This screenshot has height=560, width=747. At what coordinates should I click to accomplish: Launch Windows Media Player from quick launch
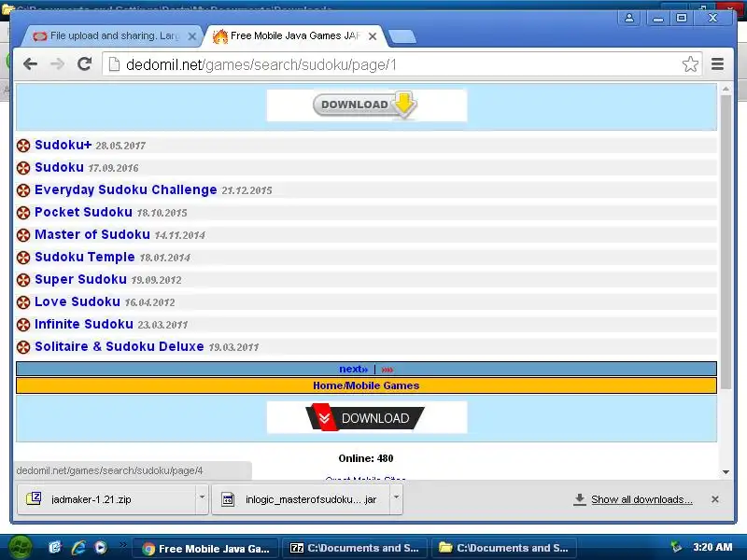click(x=101, y=548)
